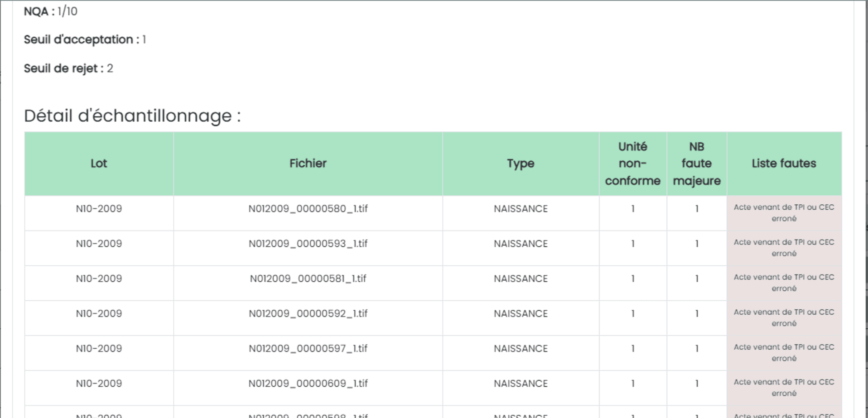
Task: Click the Liste fautes column header
Action: (784, 163)
